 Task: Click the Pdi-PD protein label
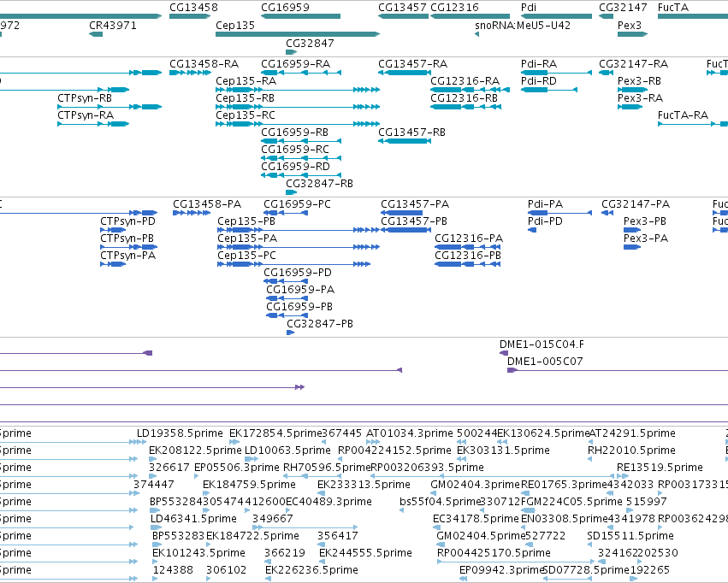click(x=545, y=221)
